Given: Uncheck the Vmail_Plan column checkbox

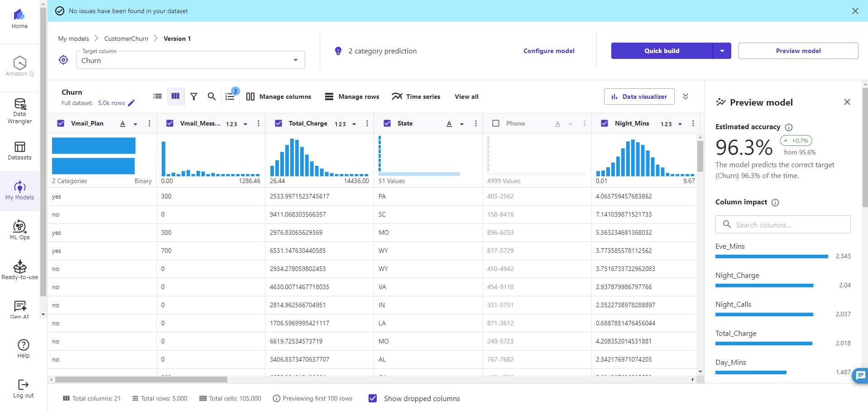Looking at the screenshot, I should coord(61,123).
